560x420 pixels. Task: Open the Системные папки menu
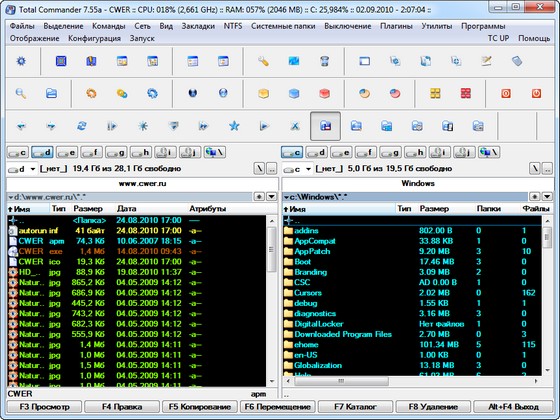pos(283,26)
